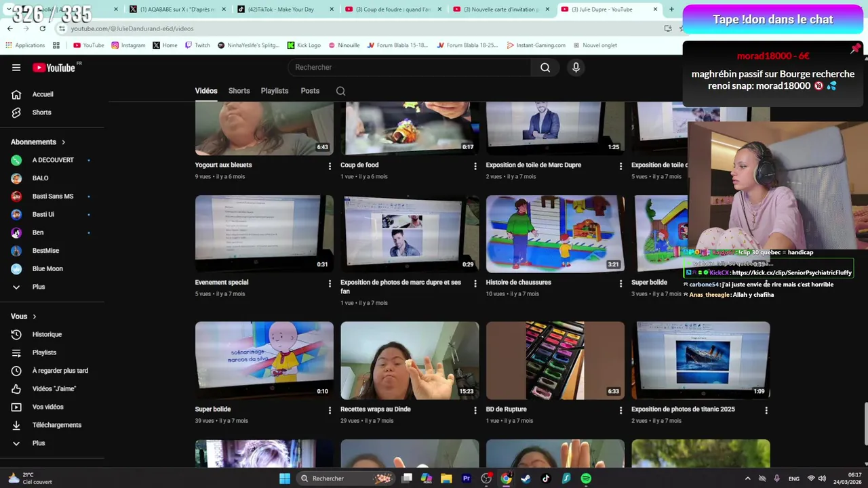Switch to the Shorts channel tab
Screen dimensions: 868x488
pyautogui.click(x=239, y=91)
